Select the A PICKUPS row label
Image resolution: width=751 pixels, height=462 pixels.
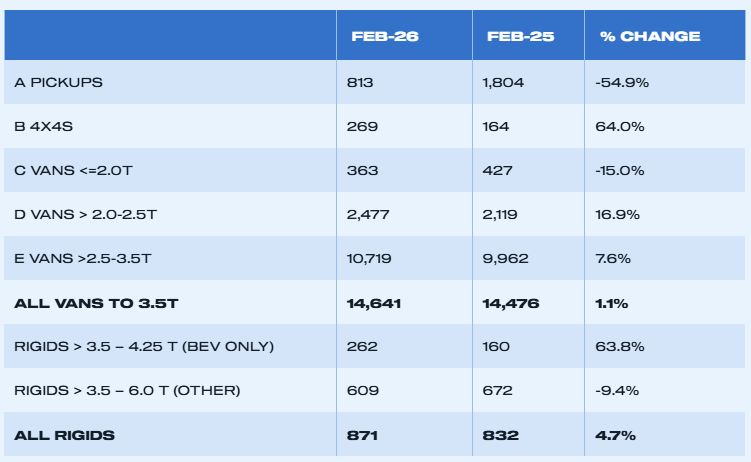pos(58,82)
